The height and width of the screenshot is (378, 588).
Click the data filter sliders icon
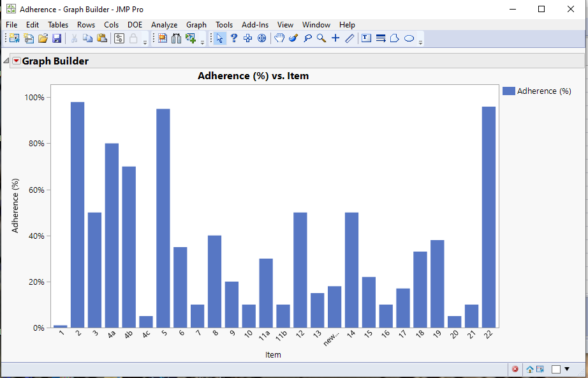[119, 38]
